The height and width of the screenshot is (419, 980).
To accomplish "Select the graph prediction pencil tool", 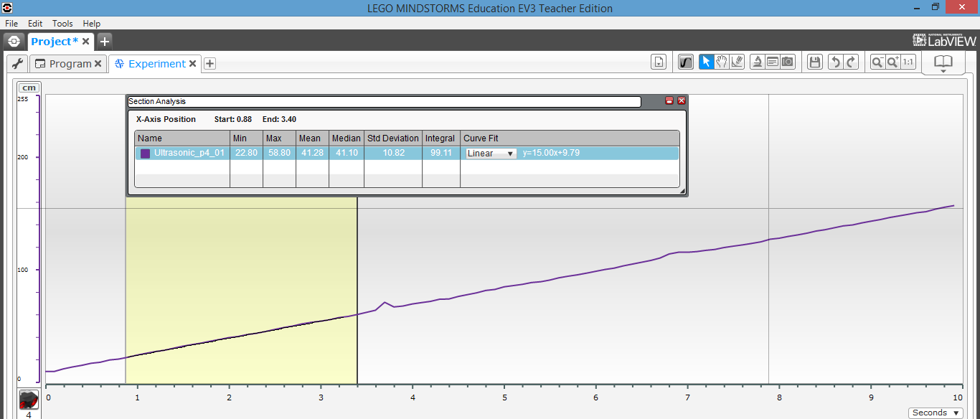I will click(x=737, y=62).
